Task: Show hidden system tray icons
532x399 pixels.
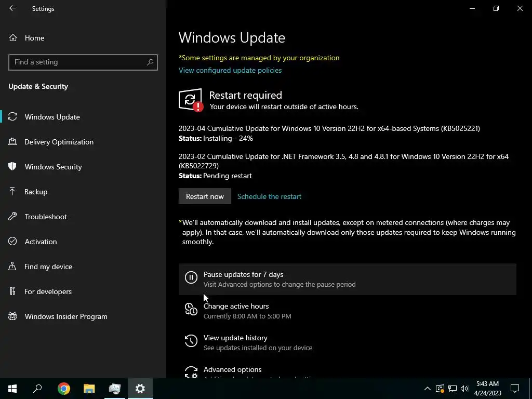Action: (428, 389)
